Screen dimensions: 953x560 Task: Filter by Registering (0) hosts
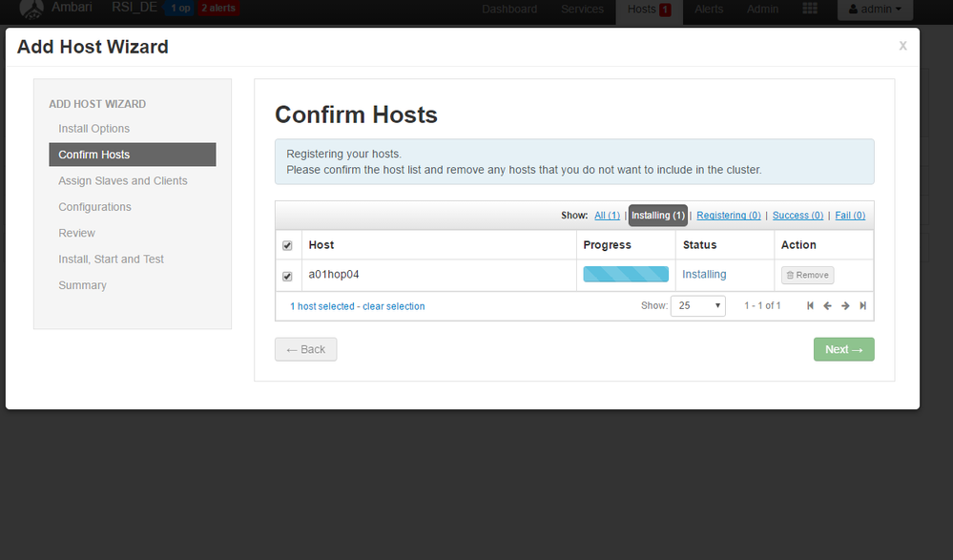(729, 216)
